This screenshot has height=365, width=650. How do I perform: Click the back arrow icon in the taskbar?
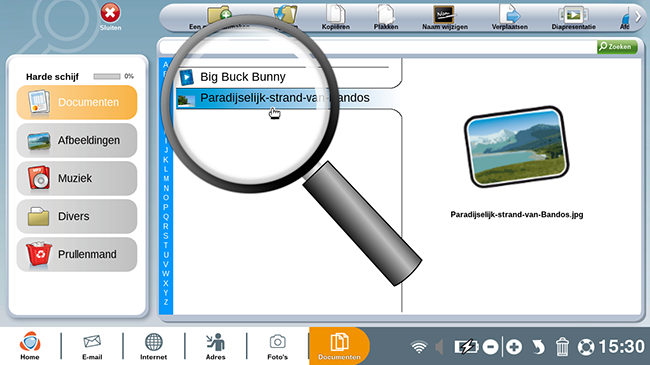click(x=538, y=347)
